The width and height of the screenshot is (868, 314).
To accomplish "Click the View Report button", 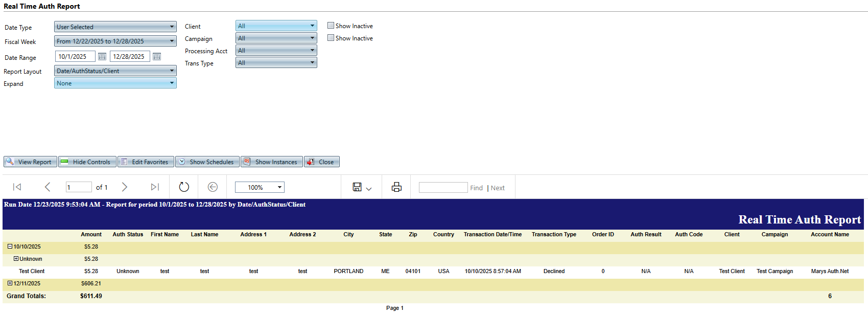I will [30, 162].
